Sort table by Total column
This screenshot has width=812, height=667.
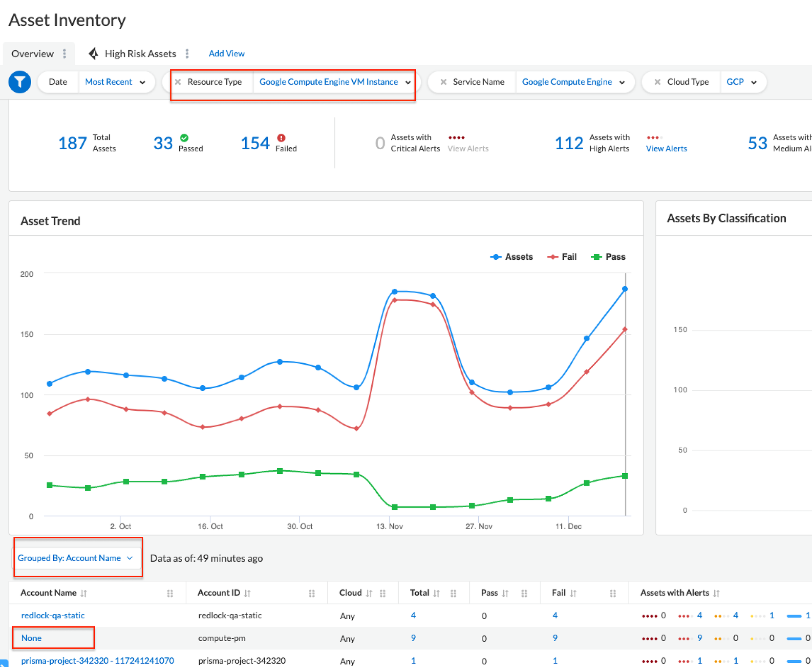[x=437, y=593]
